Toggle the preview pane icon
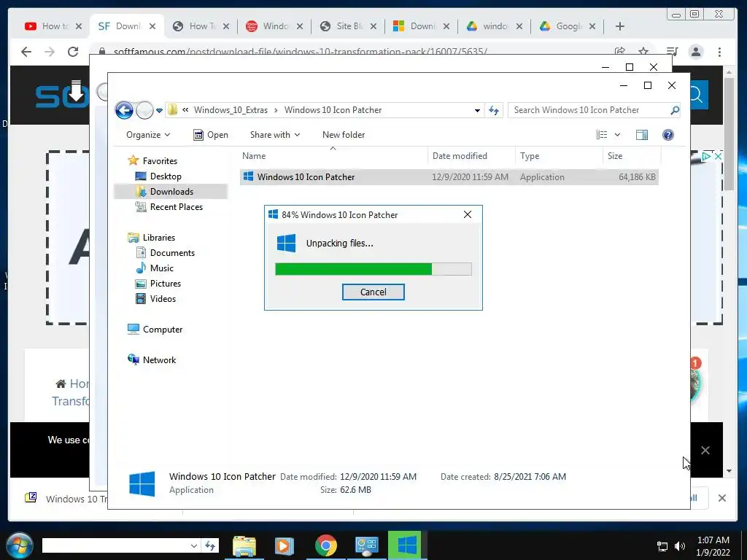Image resolution: width=747 pixels, height=560 pixels. 642,135
